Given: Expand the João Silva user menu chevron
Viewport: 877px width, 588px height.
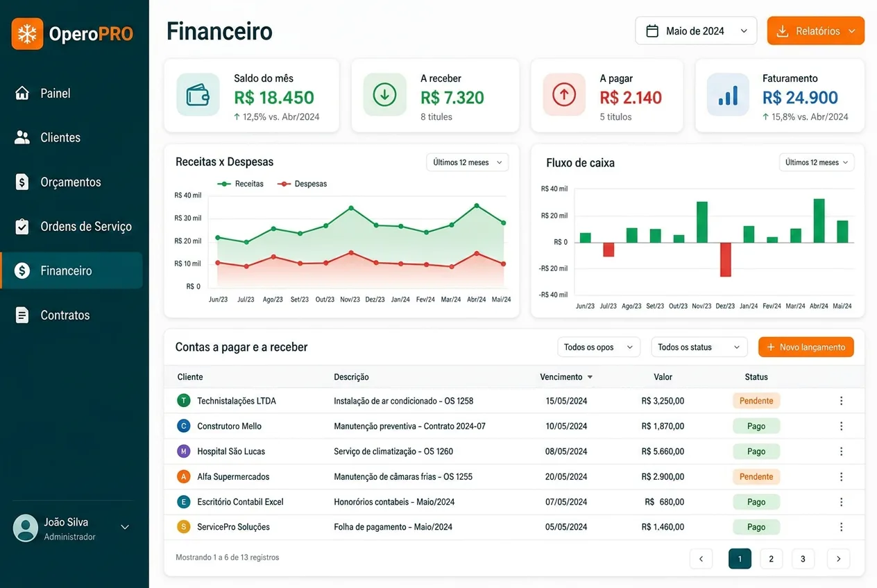Looking at the screenshot, I should click(125, 528).
